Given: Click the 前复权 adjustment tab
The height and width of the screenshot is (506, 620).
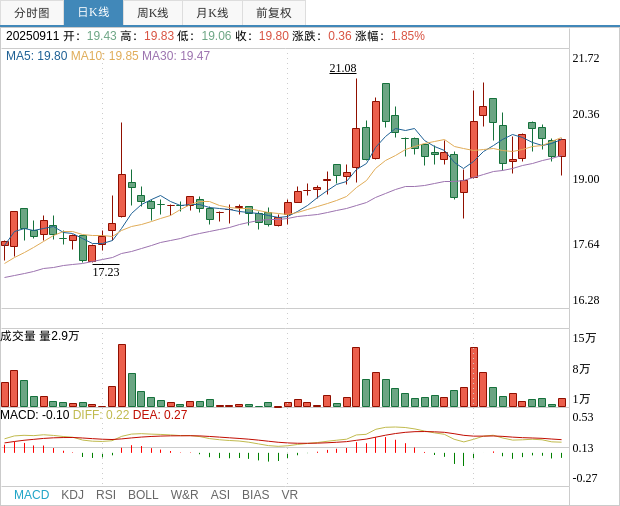Looking at the screenshot, I should coord(274,13).
